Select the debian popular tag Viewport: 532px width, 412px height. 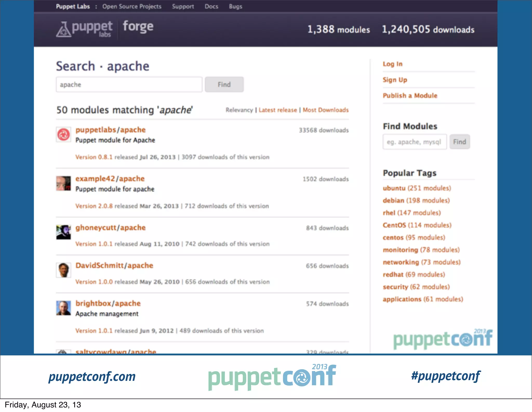click(416, 200)
